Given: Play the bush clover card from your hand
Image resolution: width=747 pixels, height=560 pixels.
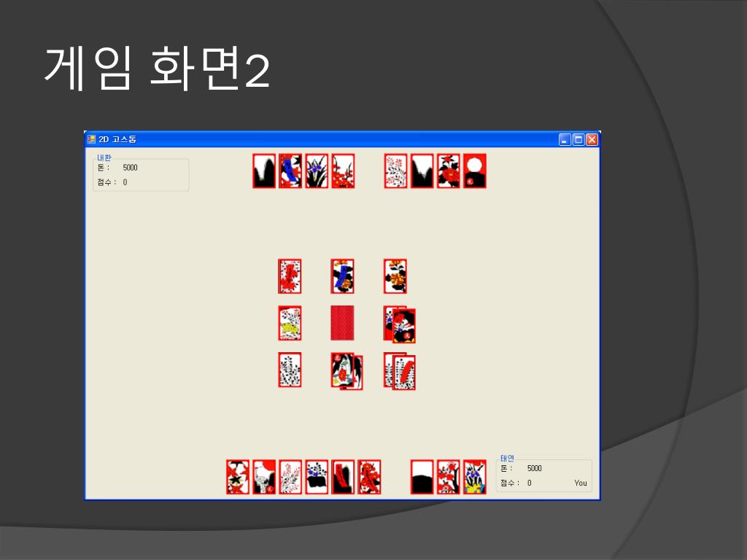Looking at the screenshot, I should pyautogui.click(x=290, y=477).
